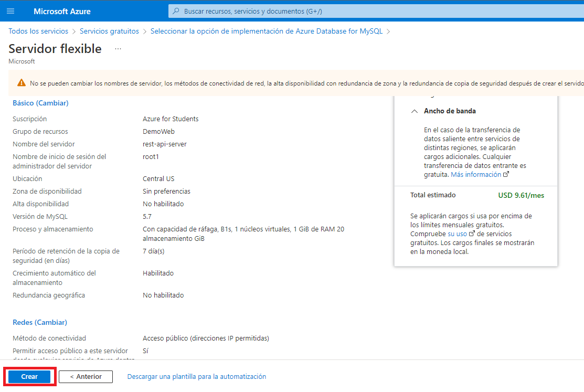
Task: Click the Ubicación label
Action: pos(28,179)
